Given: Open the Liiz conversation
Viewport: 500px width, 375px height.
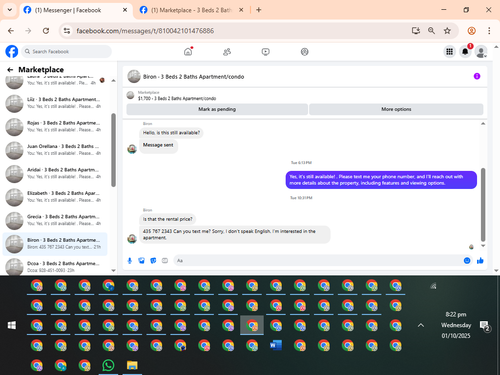Looking at the screenshot, I should click(55, 103).
